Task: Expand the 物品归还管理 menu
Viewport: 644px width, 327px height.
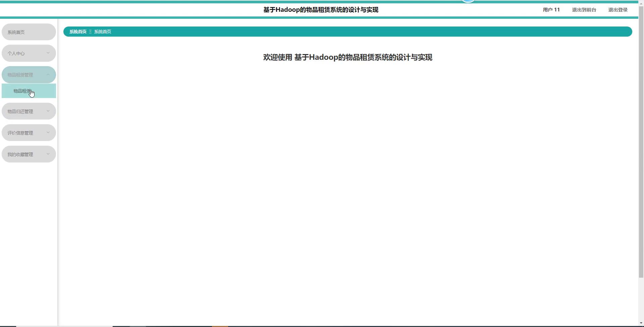Action: [29, 111]
